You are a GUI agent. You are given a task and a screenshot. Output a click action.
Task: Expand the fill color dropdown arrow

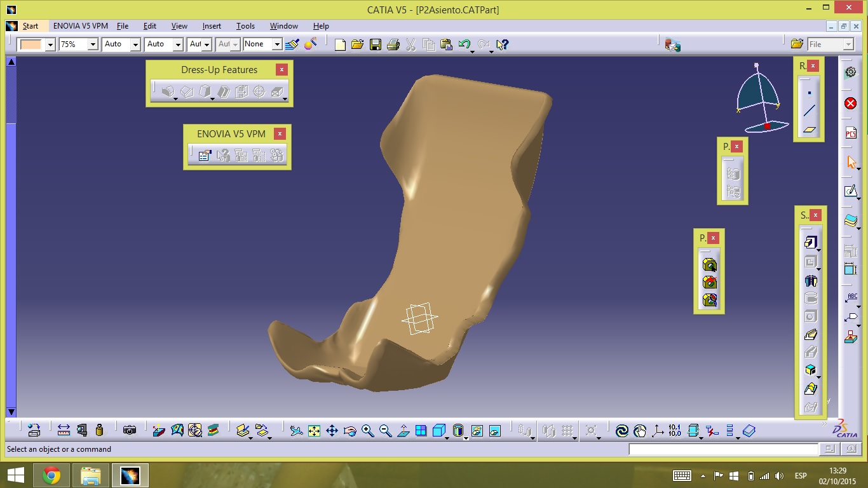coord(50,44)
